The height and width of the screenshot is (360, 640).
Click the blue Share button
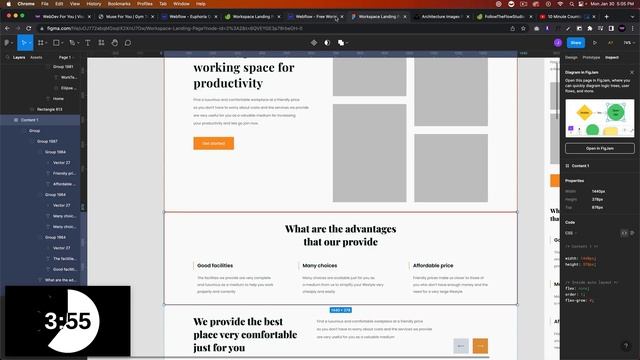coord(576,43)
